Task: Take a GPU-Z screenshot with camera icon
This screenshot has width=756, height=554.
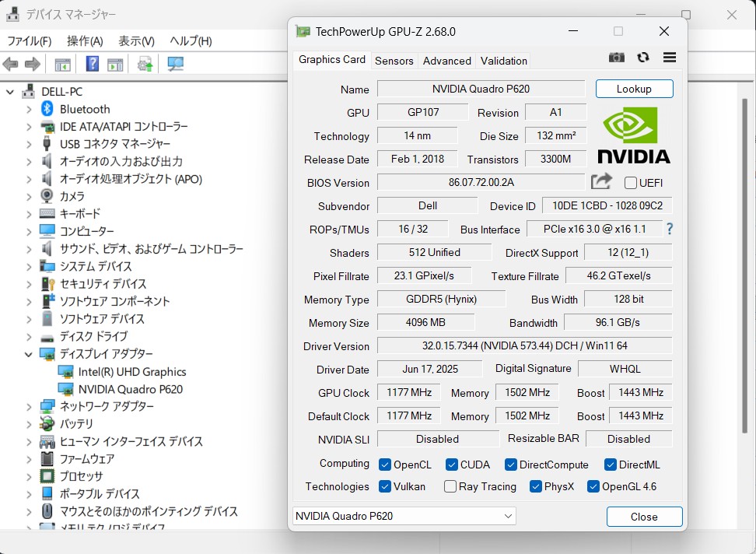Action: pyautogui.click(x=616, y=58)
